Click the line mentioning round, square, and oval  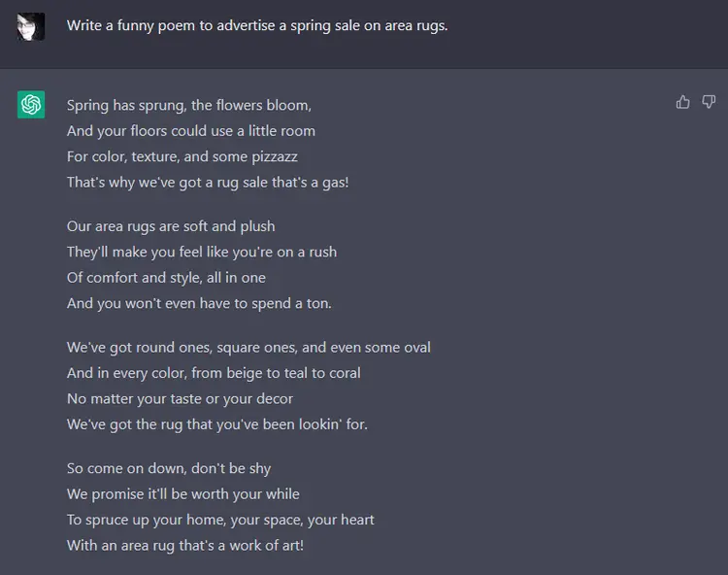[x=248, y=347]
